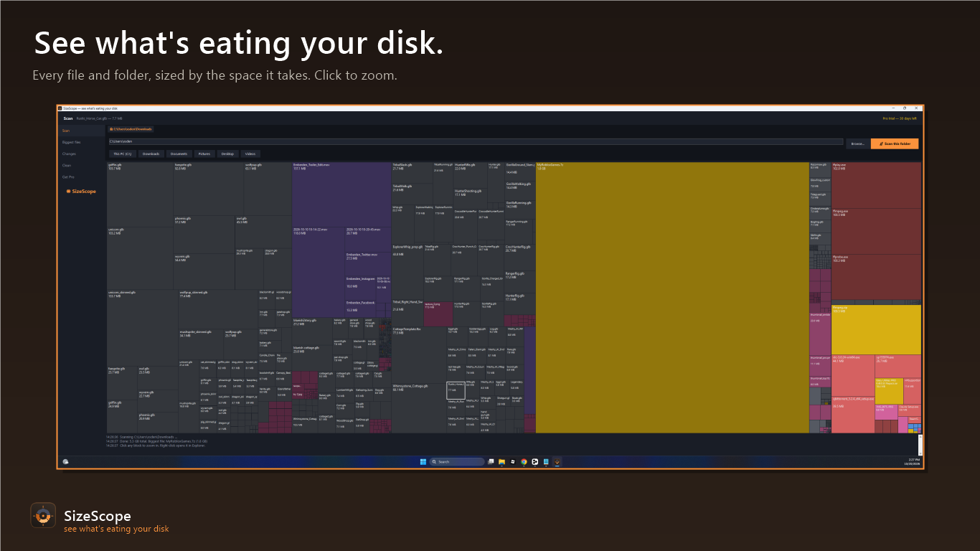The width and height of the screenshot is (980, 551).
Task: Open the Clean section
Action: [x=82, y=165]
